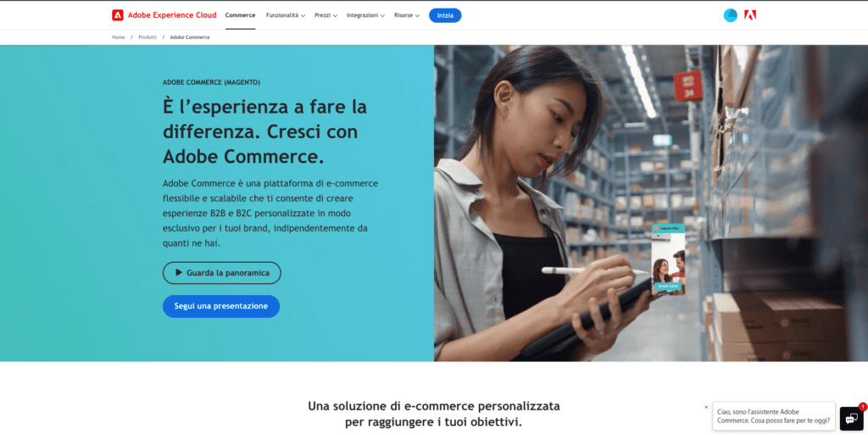Expand the Funzionalità dropdown menu
The height and width of the screenshot is (435, 868).
285,15
